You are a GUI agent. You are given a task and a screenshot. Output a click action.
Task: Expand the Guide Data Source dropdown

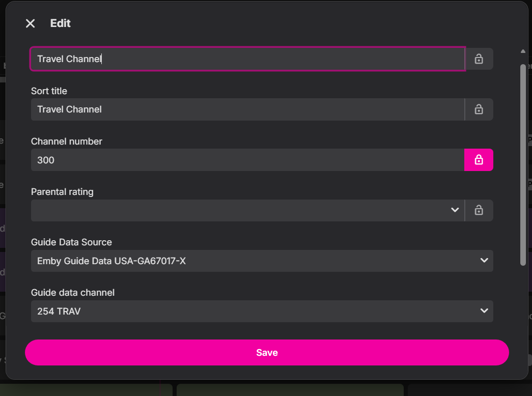[262, 261]
